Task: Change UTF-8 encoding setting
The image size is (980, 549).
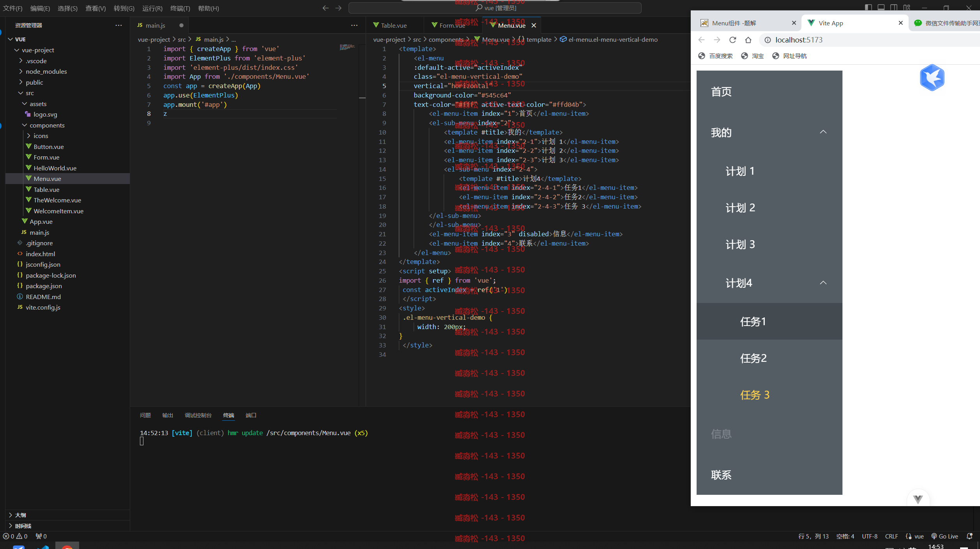Action: coord(870,536)
